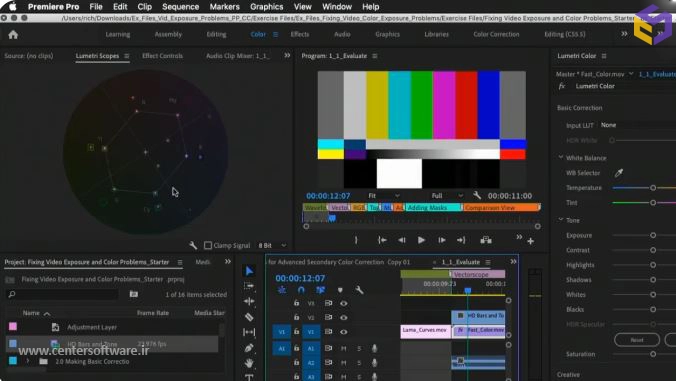
Task: Expand the 2.0 Making Basic Correctio bin
Action: (28, 361)
